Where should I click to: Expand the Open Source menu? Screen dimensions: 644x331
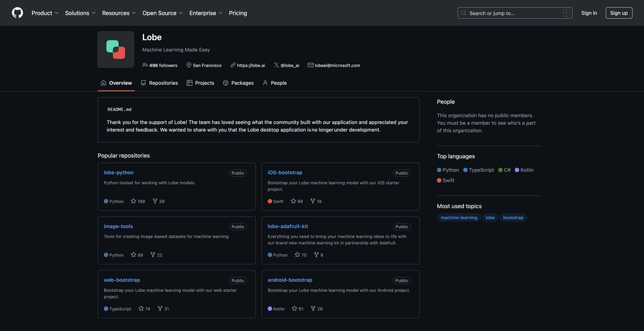click(x=163, y=13)
